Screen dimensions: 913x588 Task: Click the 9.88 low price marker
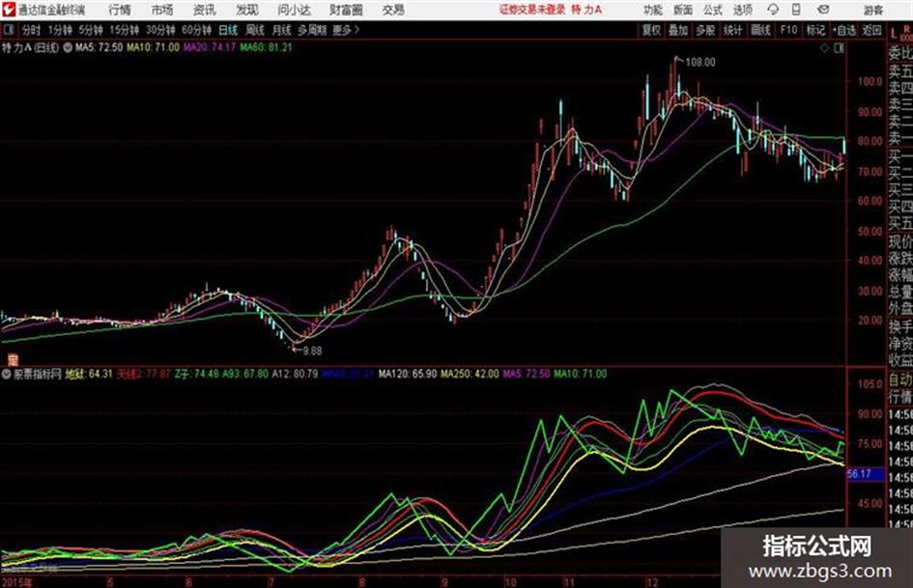pyautogui.click(x=311, y=350)
